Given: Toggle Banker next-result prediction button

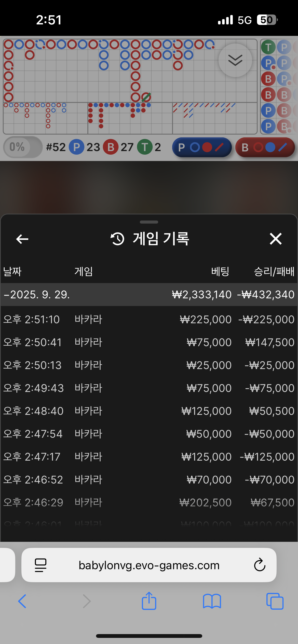Looking at the screenshot, I should pyautogui.click(x=265, y=147).
